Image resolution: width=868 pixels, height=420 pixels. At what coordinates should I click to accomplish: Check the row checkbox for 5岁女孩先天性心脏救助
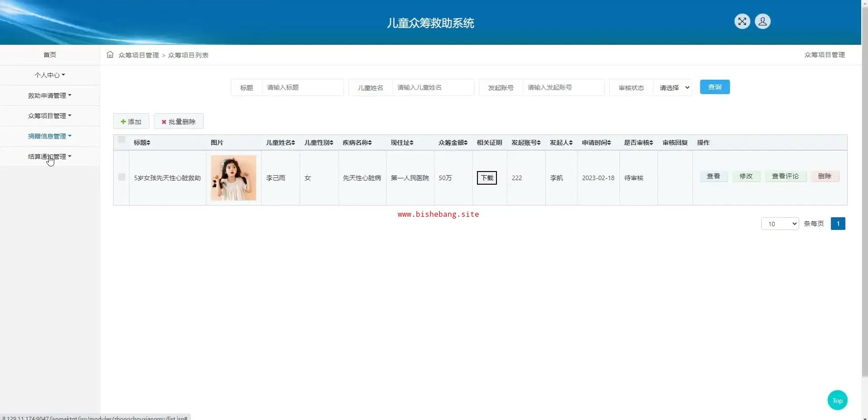(x=122, y=177)
